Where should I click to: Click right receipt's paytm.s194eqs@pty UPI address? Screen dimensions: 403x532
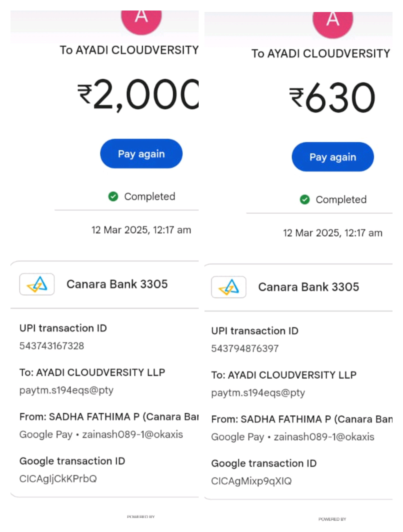point(258,393)
